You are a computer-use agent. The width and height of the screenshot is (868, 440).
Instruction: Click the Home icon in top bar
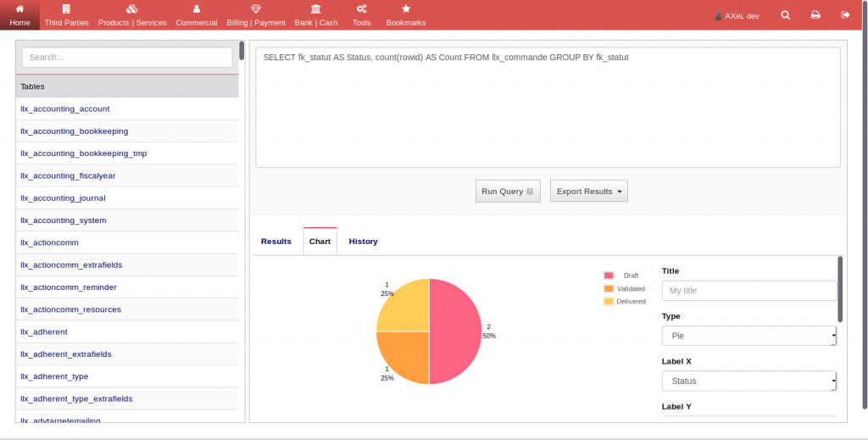click(19, 8)
